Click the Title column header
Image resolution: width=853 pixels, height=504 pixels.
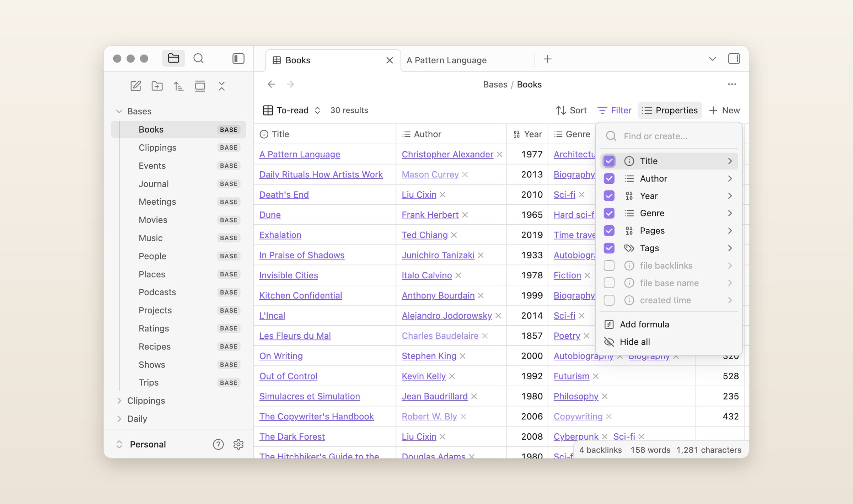(325, 134)
